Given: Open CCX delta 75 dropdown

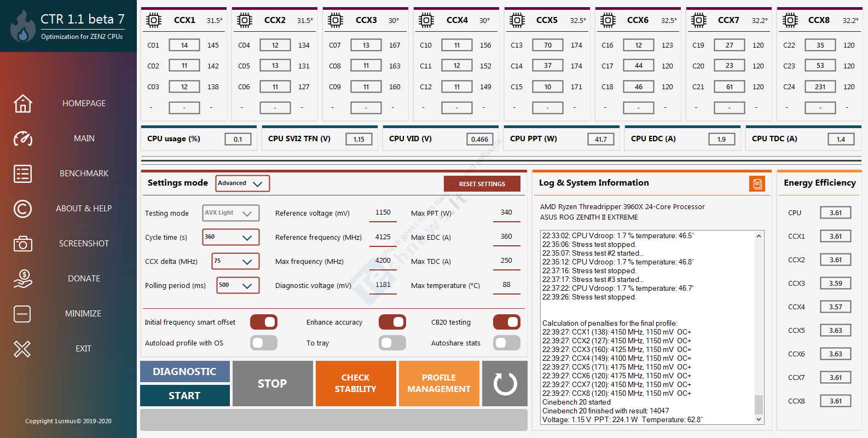Looking at the screenshot, I should coord(235,261).
